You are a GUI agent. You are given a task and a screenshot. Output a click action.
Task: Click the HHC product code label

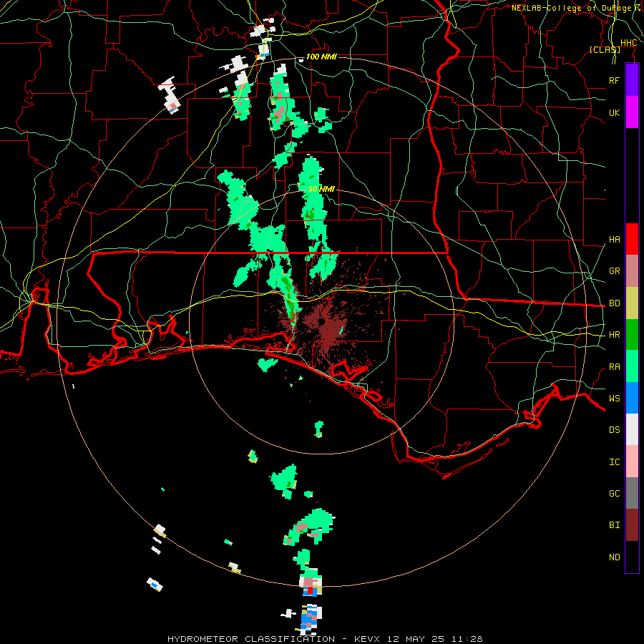pos(628,43)
